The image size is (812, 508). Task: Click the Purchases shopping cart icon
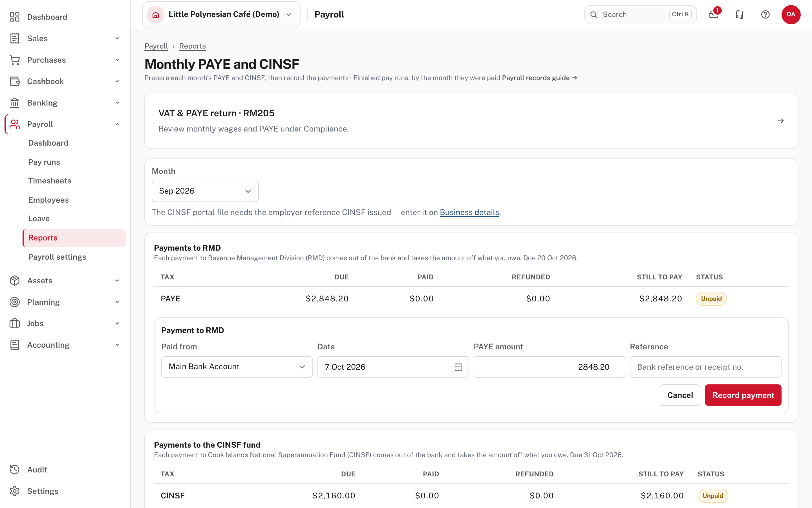tap(14, 60)
